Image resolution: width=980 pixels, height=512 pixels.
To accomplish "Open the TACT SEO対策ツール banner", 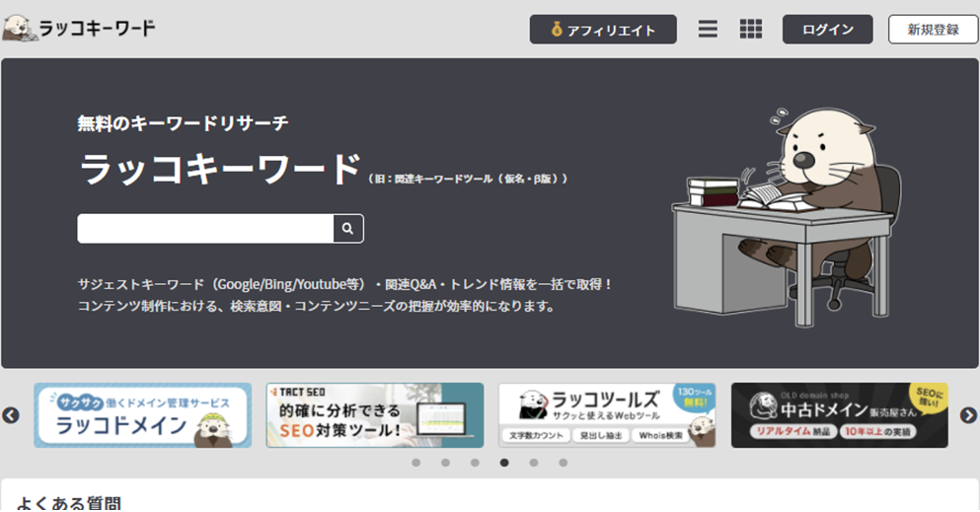I will (x=375, y=415).
